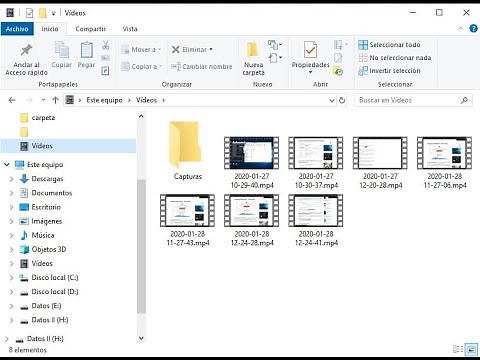
Task: Switch to the Compartir tab
Action: [91, 29]
